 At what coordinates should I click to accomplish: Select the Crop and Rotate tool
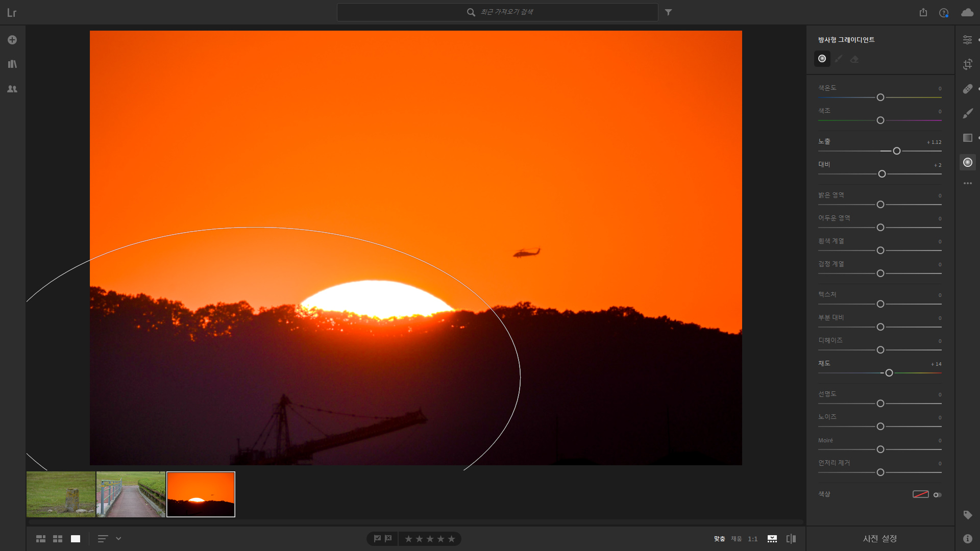point(967,64)
